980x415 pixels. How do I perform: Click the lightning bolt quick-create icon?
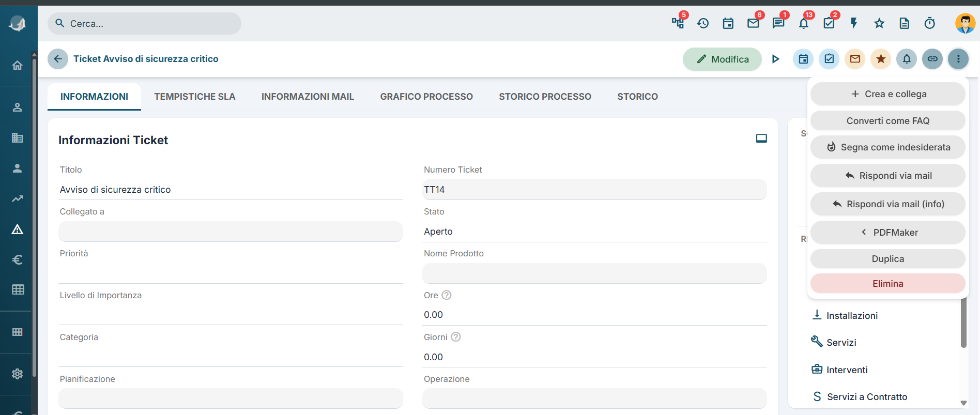[854, 23]
